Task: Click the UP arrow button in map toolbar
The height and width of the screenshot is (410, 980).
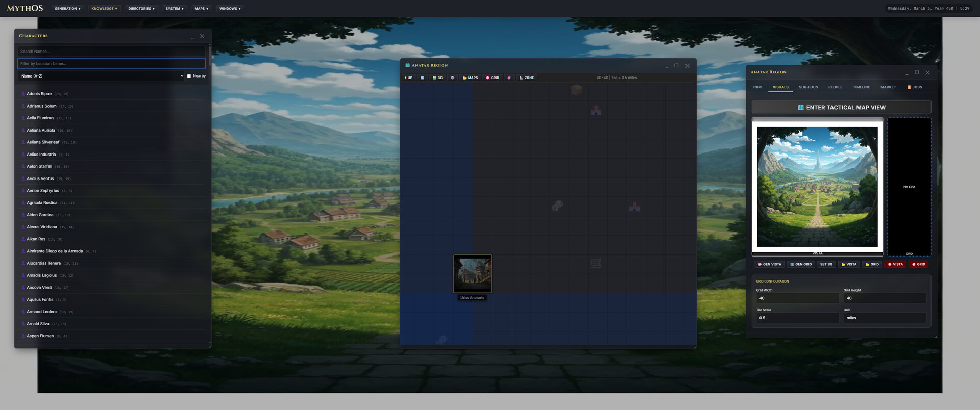Action: 408,78
